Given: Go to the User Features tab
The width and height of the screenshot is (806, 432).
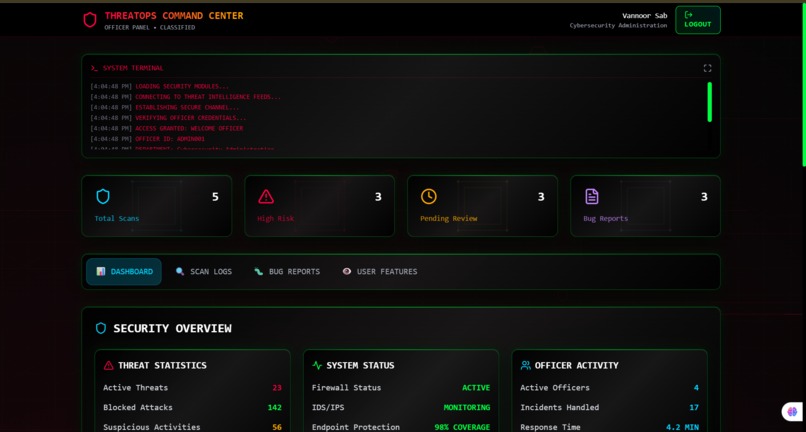Looking at the screenshot, I should click(x=380, y=272).
